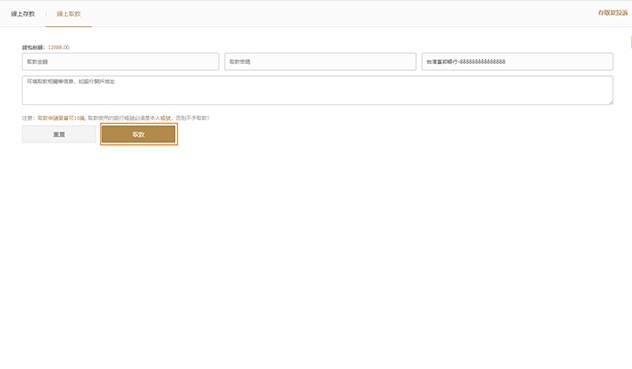Click the wallet balance amount 12888.00
The width and height of the screenshot is (632, 369).
(58, 47)
